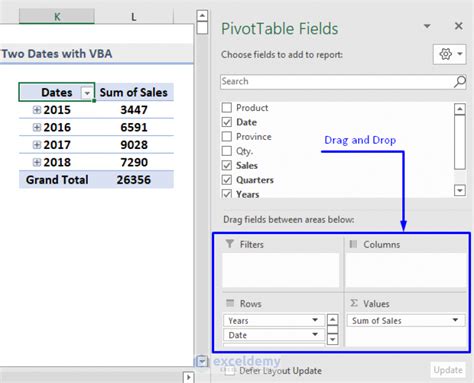This screenshot has height=383, width=474.
Task: Click the Update button
Action: [448, 370]
